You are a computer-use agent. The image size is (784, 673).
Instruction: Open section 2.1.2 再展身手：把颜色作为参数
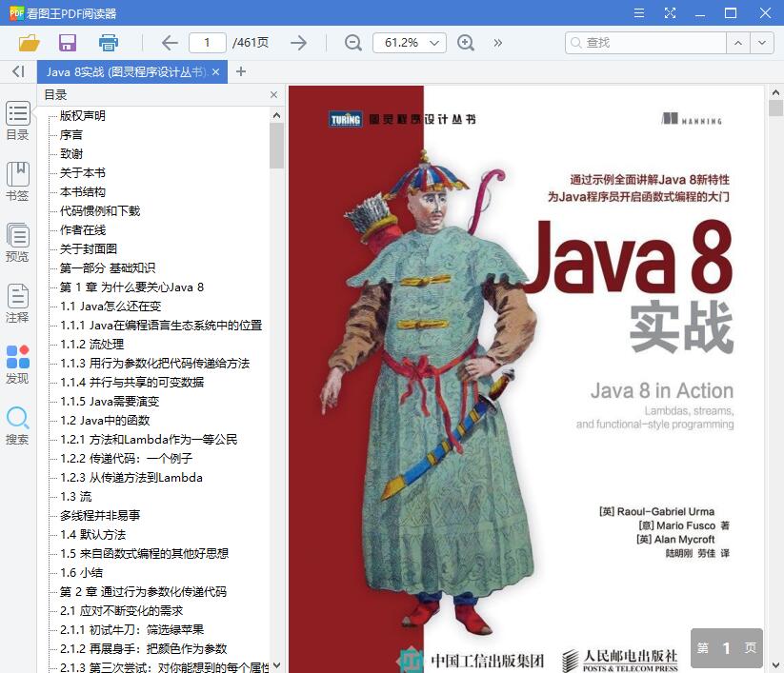click(x=144, y=648)
